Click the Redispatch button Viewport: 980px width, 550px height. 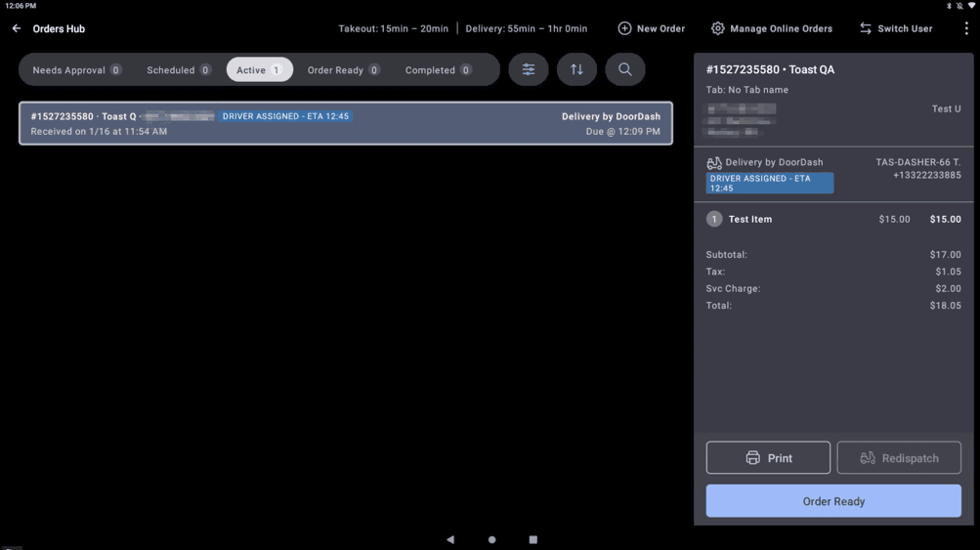899,458
